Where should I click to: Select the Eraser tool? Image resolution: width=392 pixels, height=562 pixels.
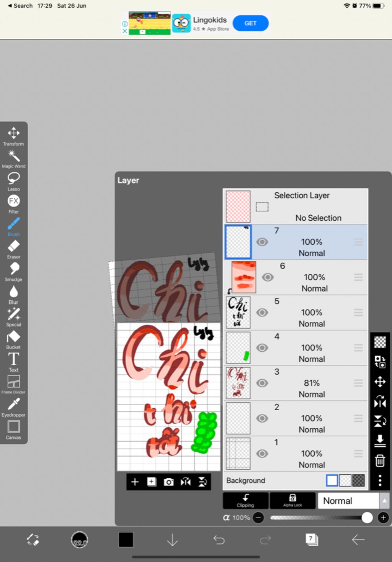[13, 249]
